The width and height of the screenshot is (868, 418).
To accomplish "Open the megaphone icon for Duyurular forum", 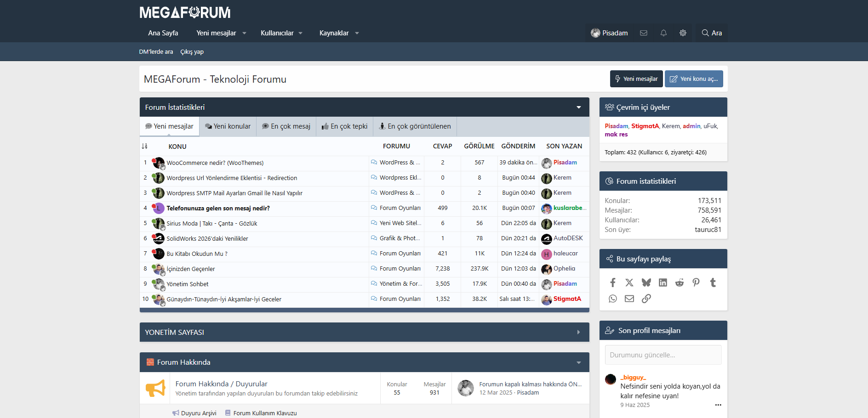I will 155,388.
